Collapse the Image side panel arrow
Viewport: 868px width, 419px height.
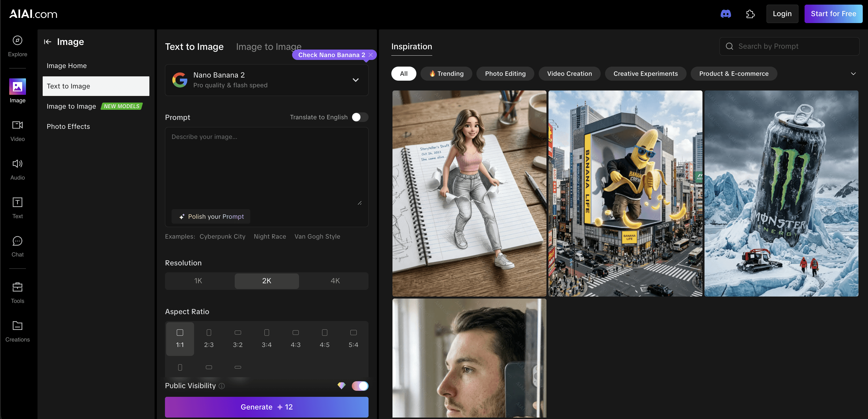(48, 42)
